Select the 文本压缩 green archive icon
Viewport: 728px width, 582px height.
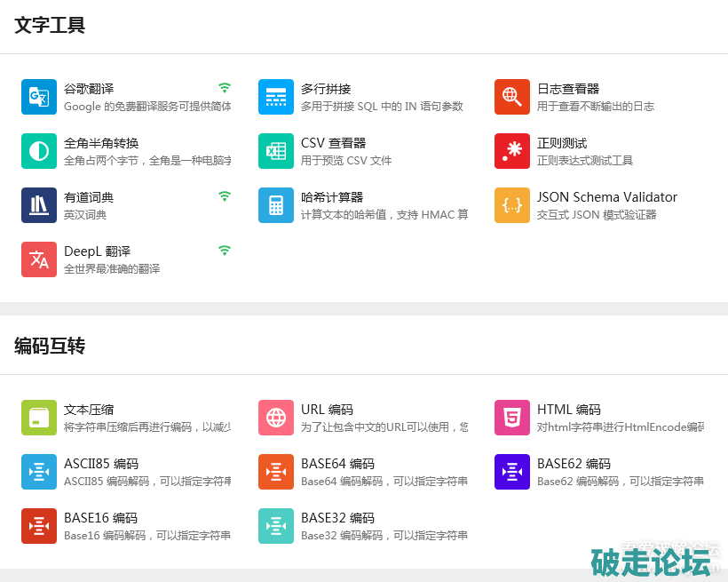click(39, 418)
